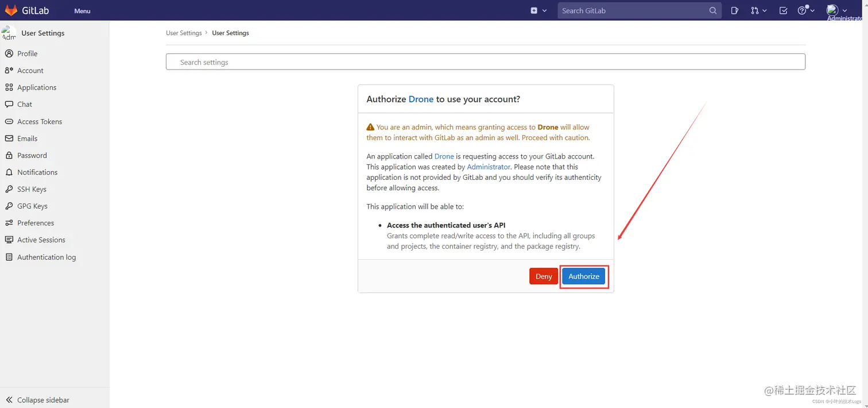Click the User Settings sidebar header
Screen dimensions: 868x408
pyautogui.click(x=43, y=33)
